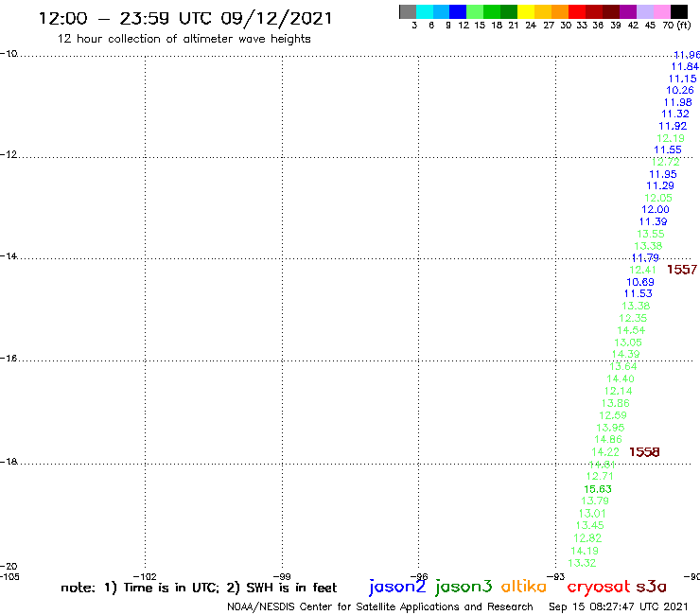The height and width of the screenshot is (615, 700).
Task: Click the blue value 11.79
Action: 645,257
